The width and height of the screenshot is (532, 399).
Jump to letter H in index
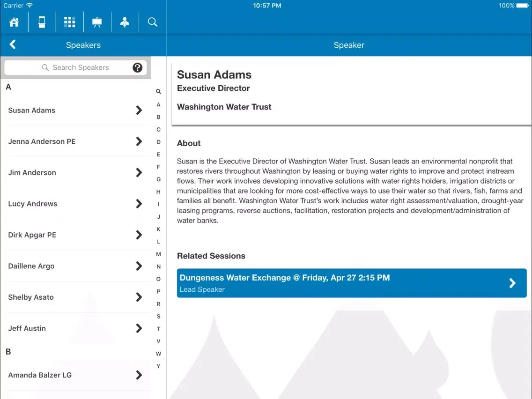pos(158,192)
